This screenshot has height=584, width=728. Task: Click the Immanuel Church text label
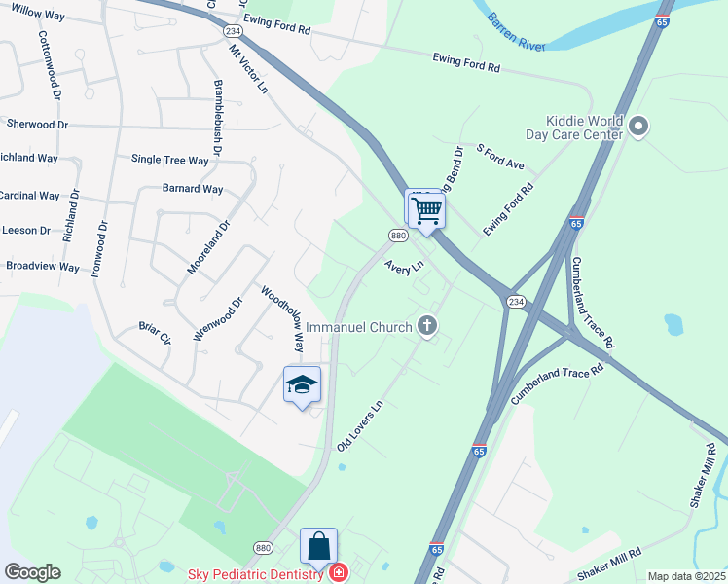coord(359,327)
